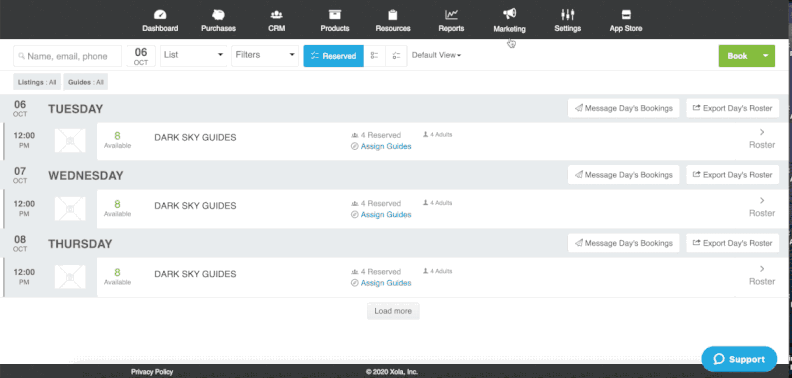This screenshot has height=378, width=792.
Task: Open the Privacy Policy link
Action: [152, 372]
